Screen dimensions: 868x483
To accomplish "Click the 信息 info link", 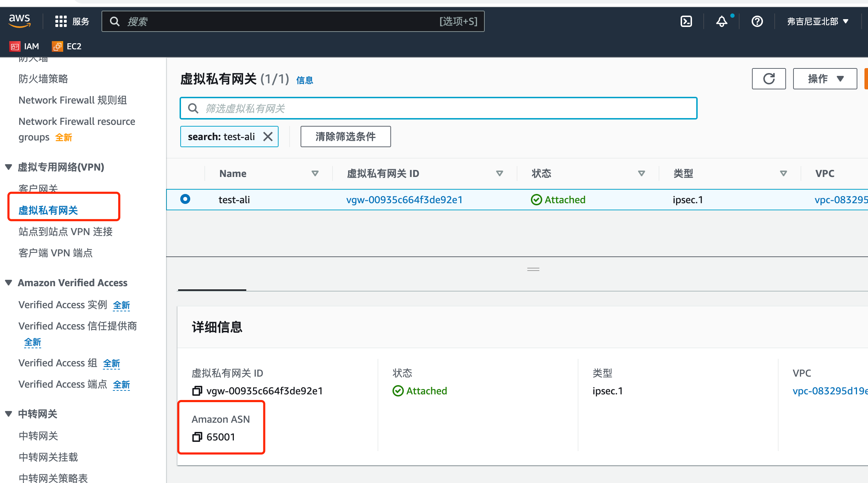I will [x=305, y=80].
